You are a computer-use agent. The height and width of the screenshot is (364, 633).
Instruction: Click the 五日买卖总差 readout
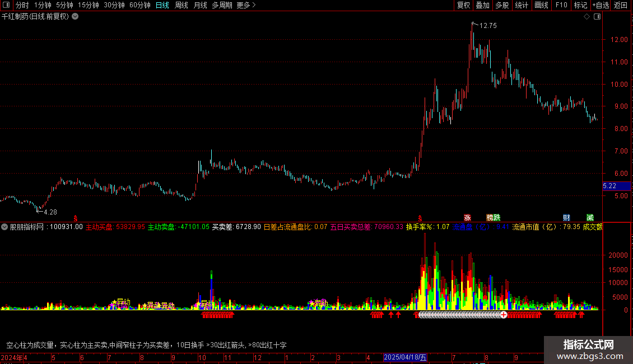coord(366,227)
